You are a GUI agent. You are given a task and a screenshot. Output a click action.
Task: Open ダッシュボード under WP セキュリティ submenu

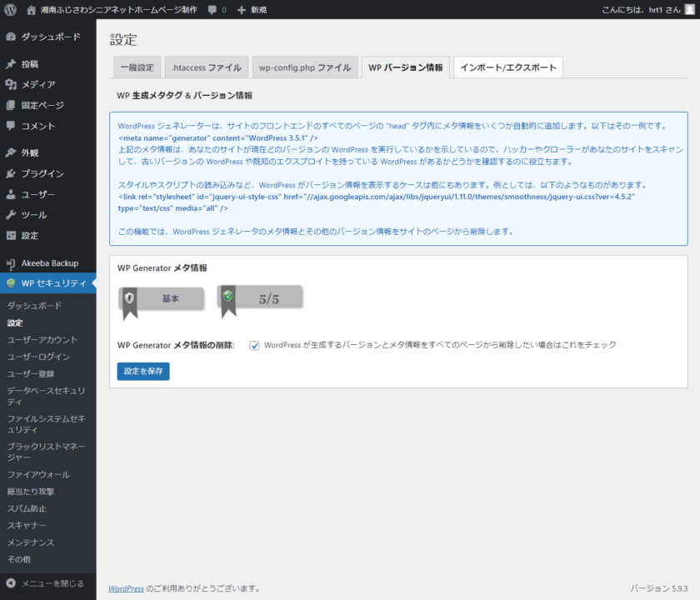[34, 305]
